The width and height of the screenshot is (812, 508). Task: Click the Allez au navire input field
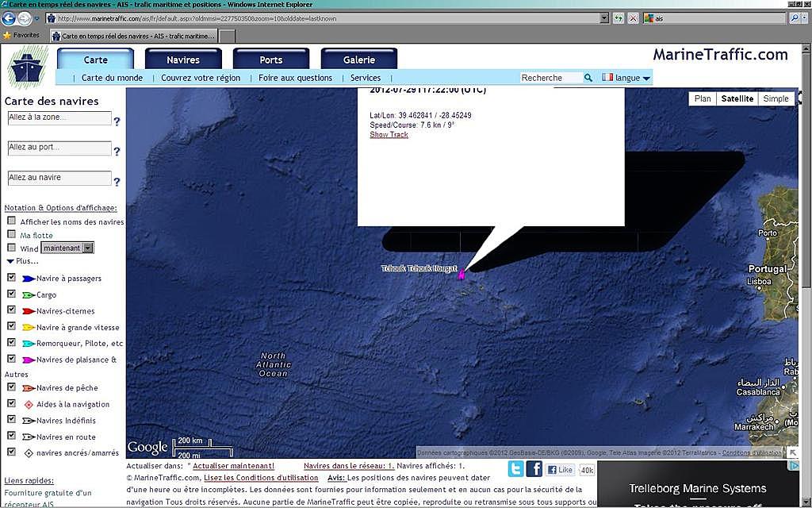[x=59, y=179]
